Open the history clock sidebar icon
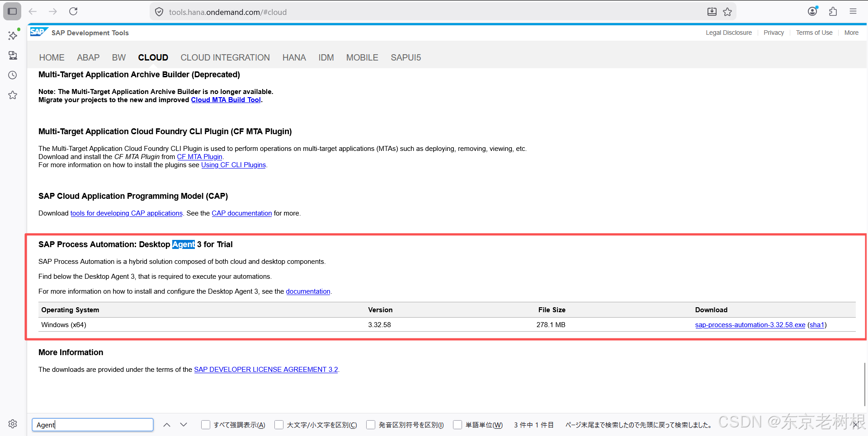This screenshot has width=868, height=436. click(x=13, y=75)
